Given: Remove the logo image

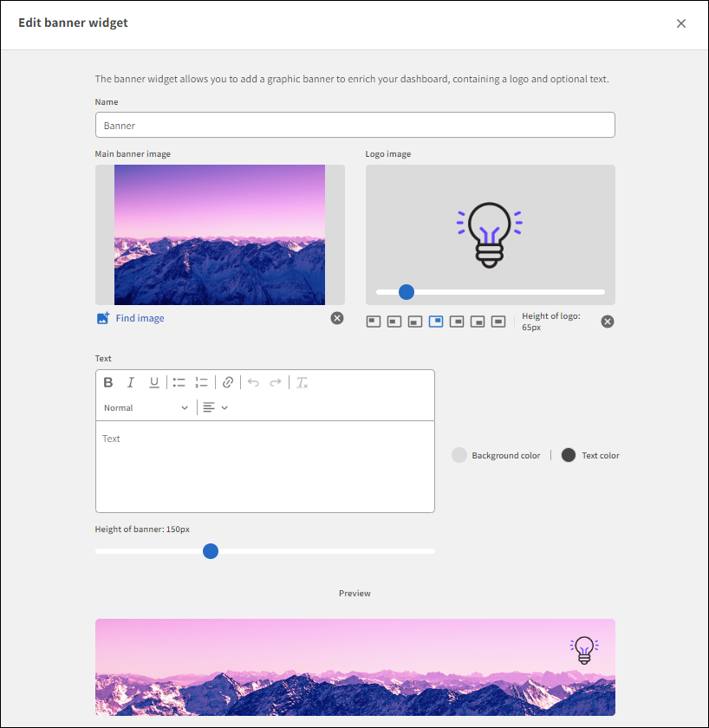Looking at the screenshot, I should click(x=608, y=322).
